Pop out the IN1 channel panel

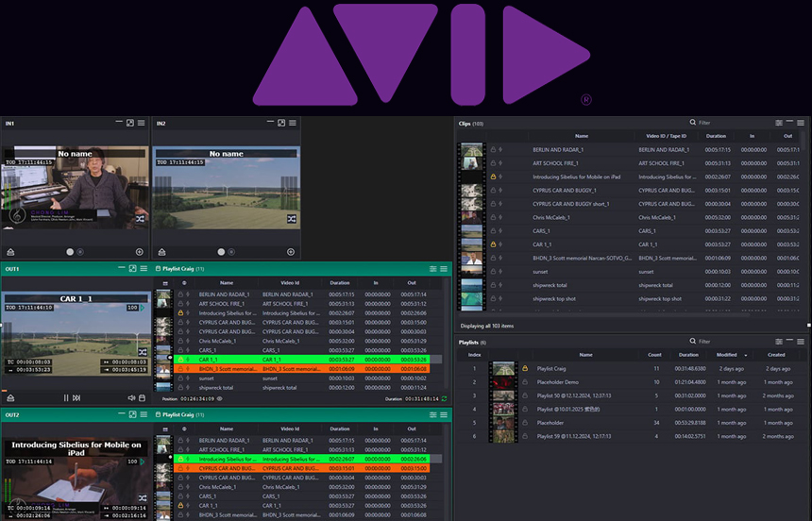click(x=130, y=123)
